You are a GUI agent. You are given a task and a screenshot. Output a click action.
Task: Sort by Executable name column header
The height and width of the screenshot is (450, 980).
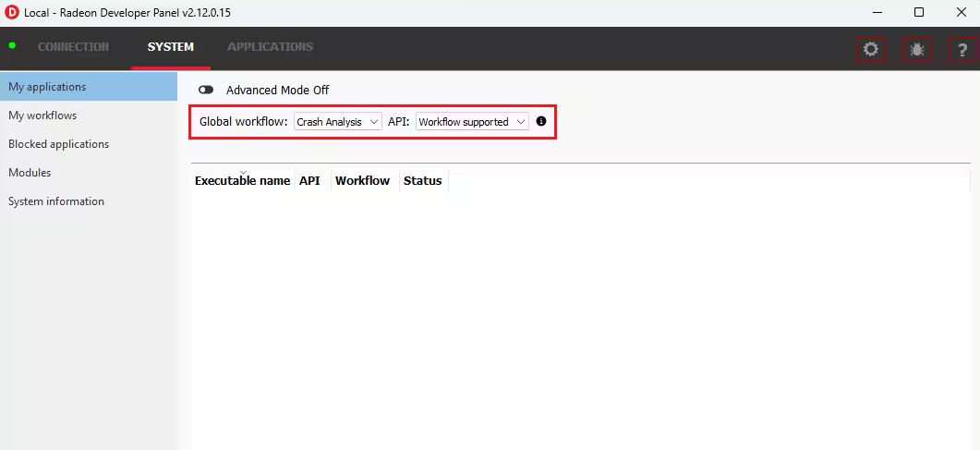pyautogui.click(x=242, y=181)
